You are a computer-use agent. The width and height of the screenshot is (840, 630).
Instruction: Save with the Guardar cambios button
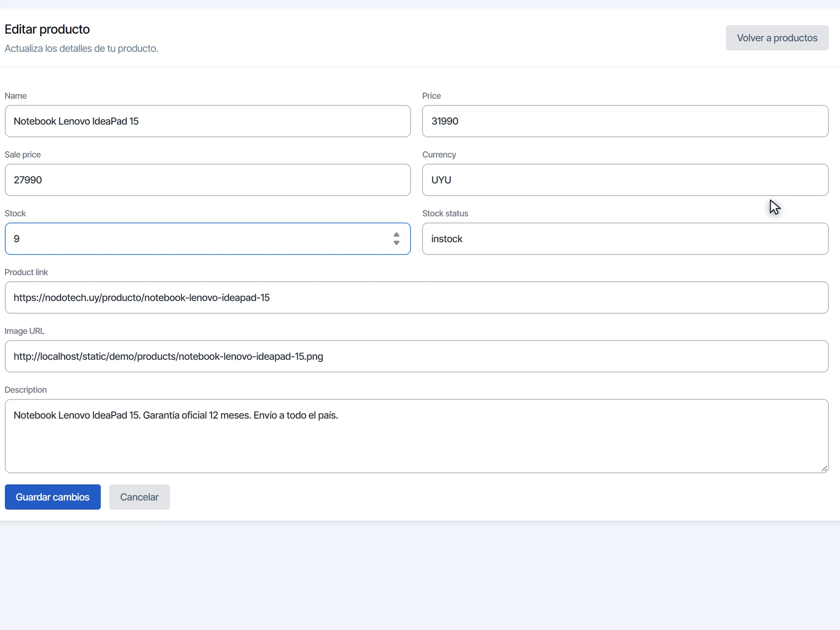52,497
